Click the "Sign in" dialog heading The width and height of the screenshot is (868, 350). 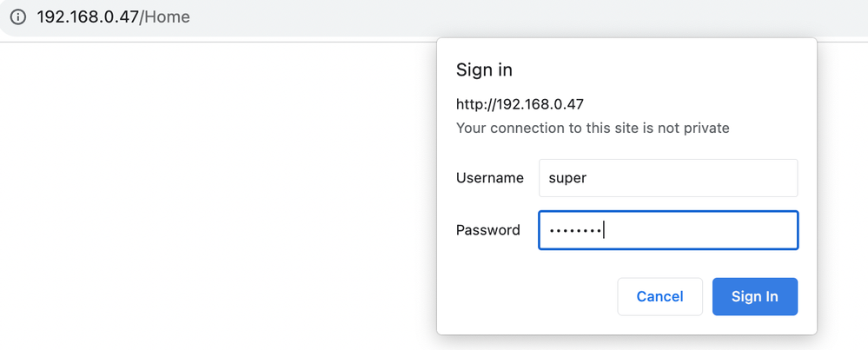click(x=484, y=70)
